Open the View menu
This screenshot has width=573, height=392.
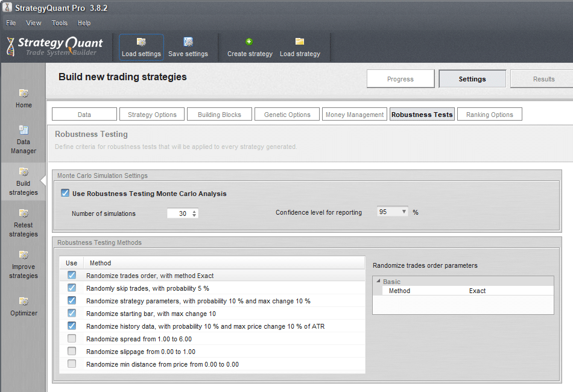pos(33,23)
